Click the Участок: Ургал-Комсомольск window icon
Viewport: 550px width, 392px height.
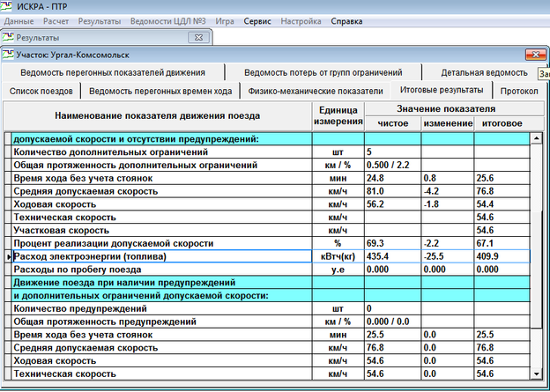9,55
